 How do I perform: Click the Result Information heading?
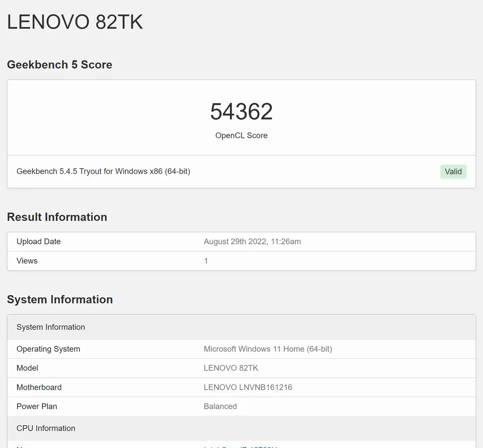[x=57, y=217]
